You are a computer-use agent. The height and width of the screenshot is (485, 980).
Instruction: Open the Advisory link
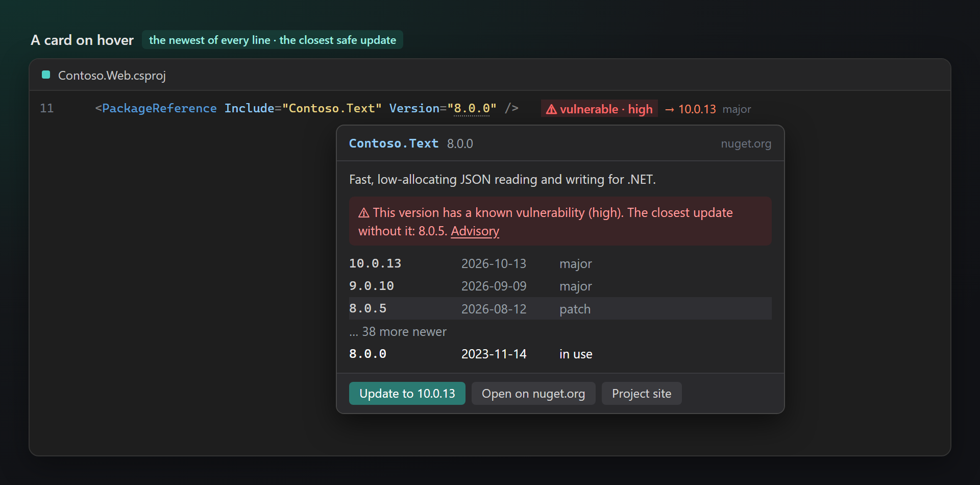[x=475, y=231]
